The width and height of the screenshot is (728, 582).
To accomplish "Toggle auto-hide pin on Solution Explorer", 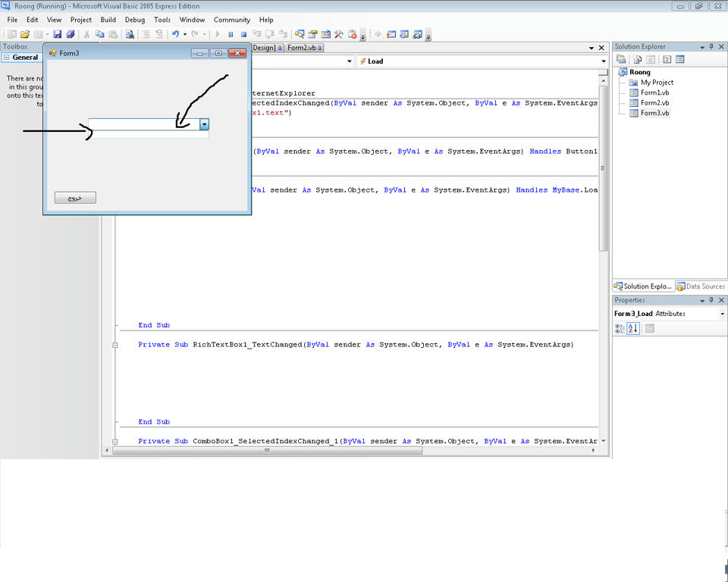I will click(711, 46).
